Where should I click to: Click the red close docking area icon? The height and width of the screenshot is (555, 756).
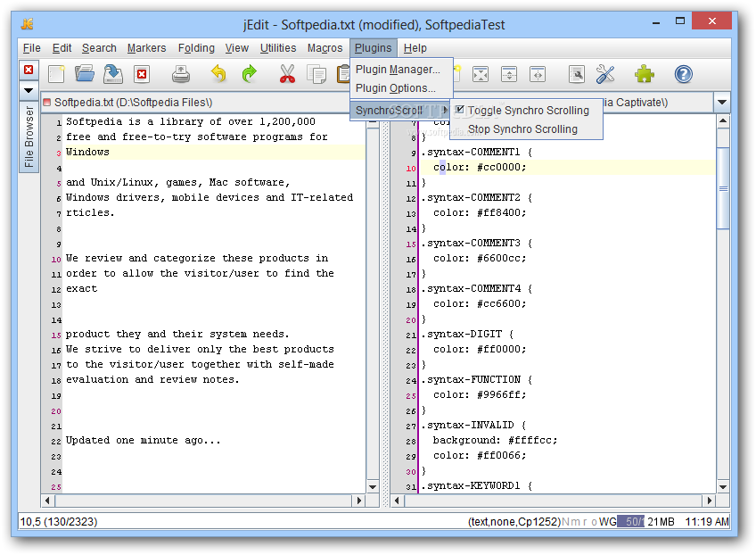(x=29, y=70)
